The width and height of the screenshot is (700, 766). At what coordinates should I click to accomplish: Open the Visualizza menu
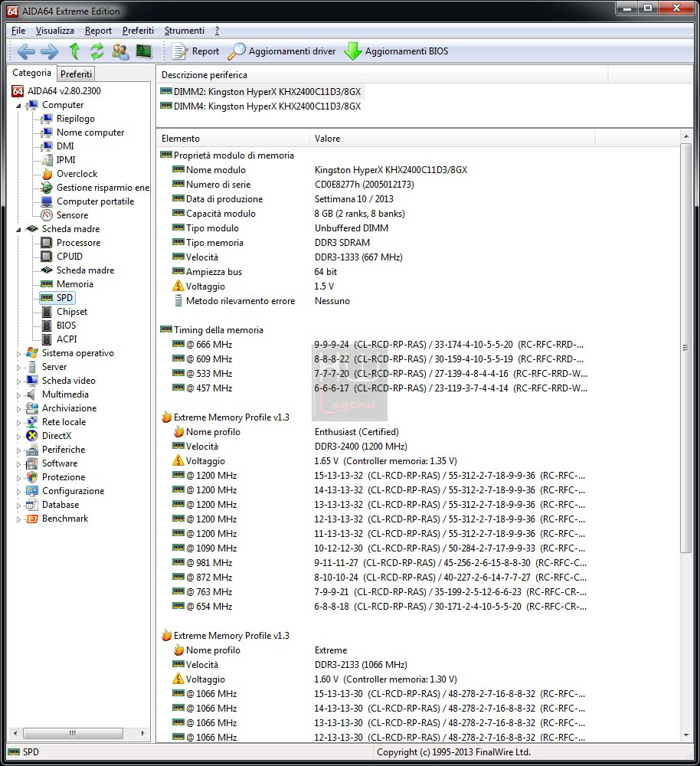[x=54, y=31]
